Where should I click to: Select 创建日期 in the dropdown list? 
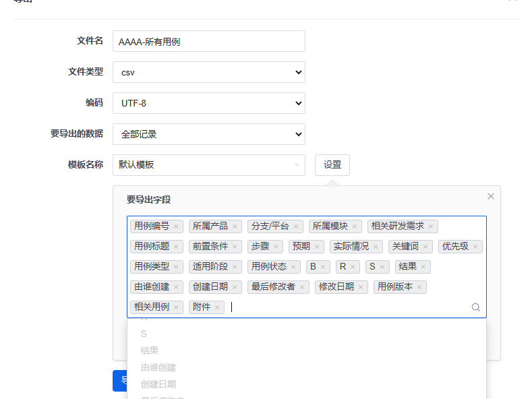tap(307, 384)
